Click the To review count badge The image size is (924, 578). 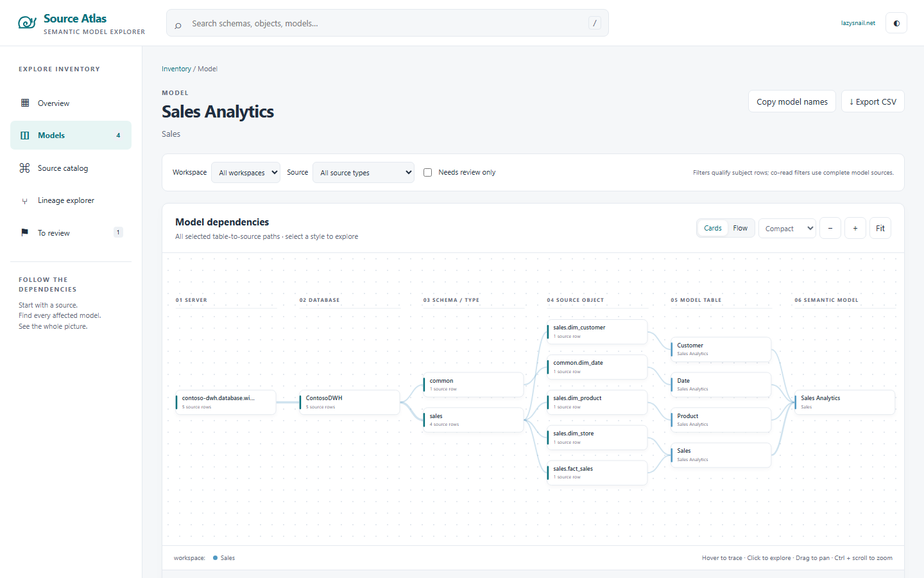tap(118, 232)
